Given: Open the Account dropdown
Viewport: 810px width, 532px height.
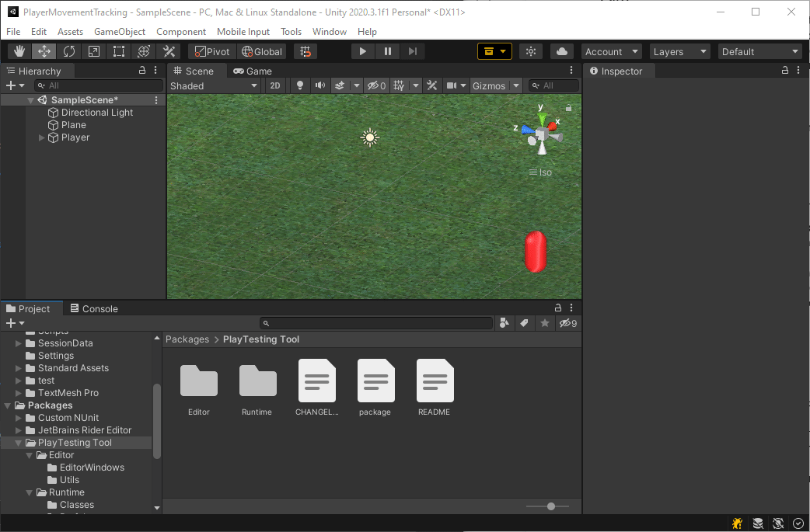Looking at the screenshot, I should pyautogui.click(x=612, y=51).
